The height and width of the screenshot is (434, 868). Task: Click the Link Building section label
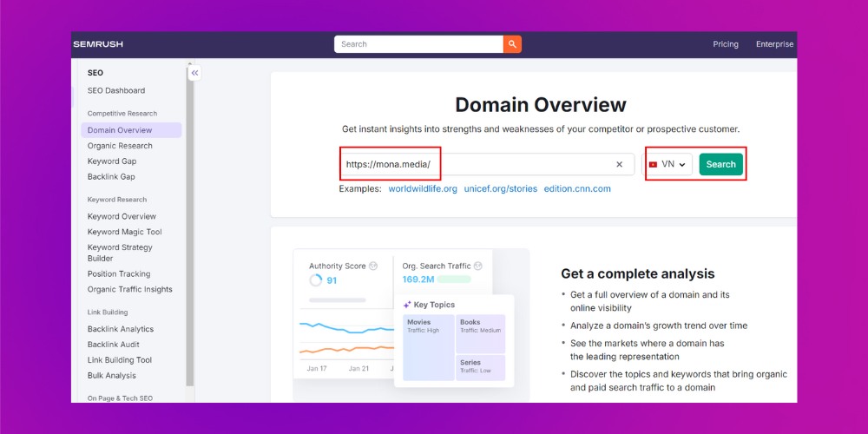click(x=108, y=312)
